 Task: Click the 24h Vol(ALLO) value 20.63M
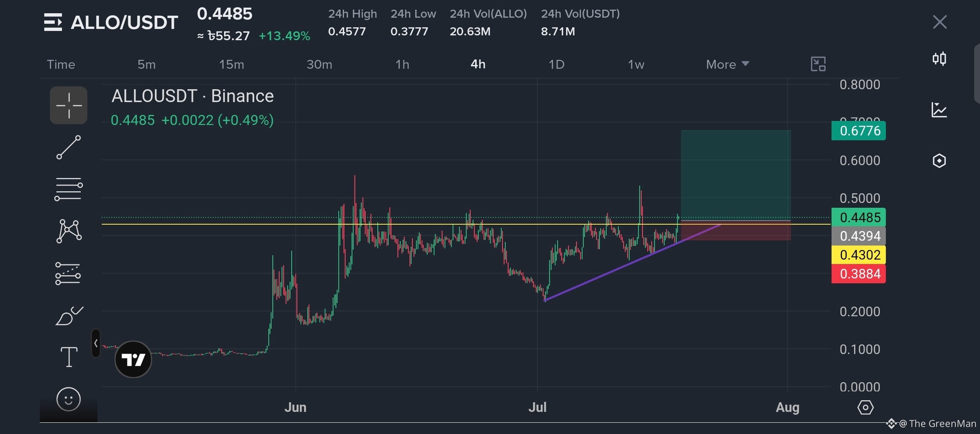[x=470, y=31]
